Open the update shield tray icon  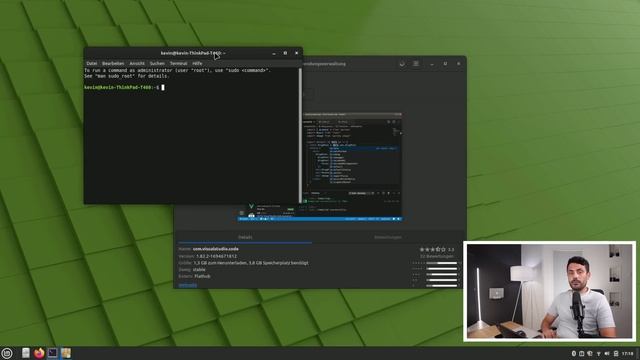tap(590, 353)
